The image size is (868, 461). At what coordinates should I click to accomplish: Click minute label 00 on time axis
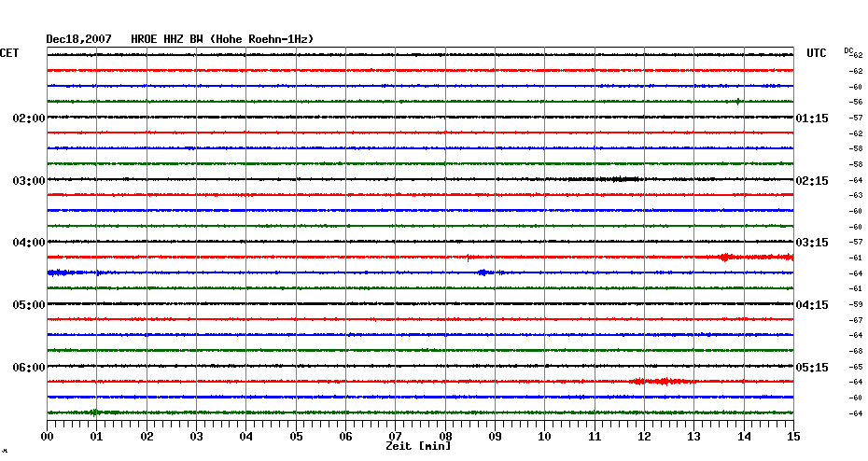pos(47,436)
